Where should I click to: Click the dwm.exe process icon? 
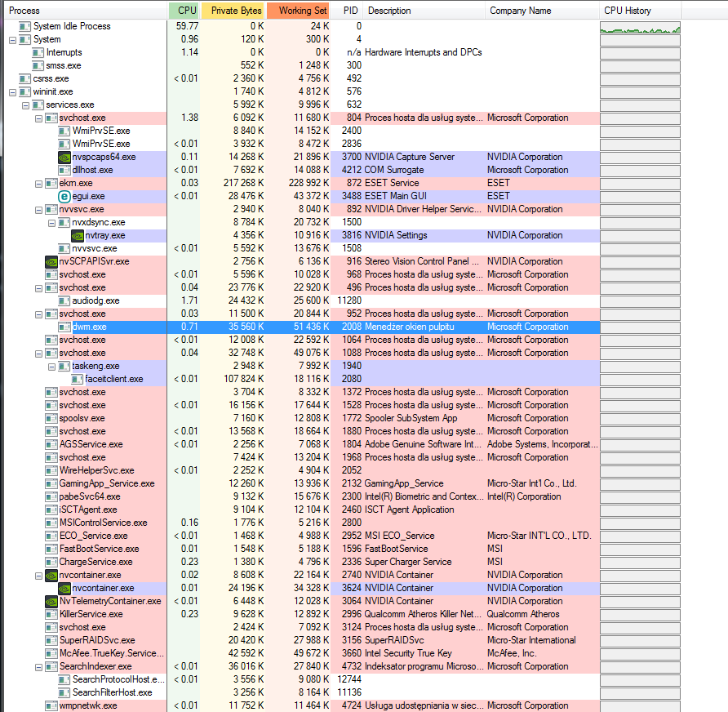click(64, 327)
